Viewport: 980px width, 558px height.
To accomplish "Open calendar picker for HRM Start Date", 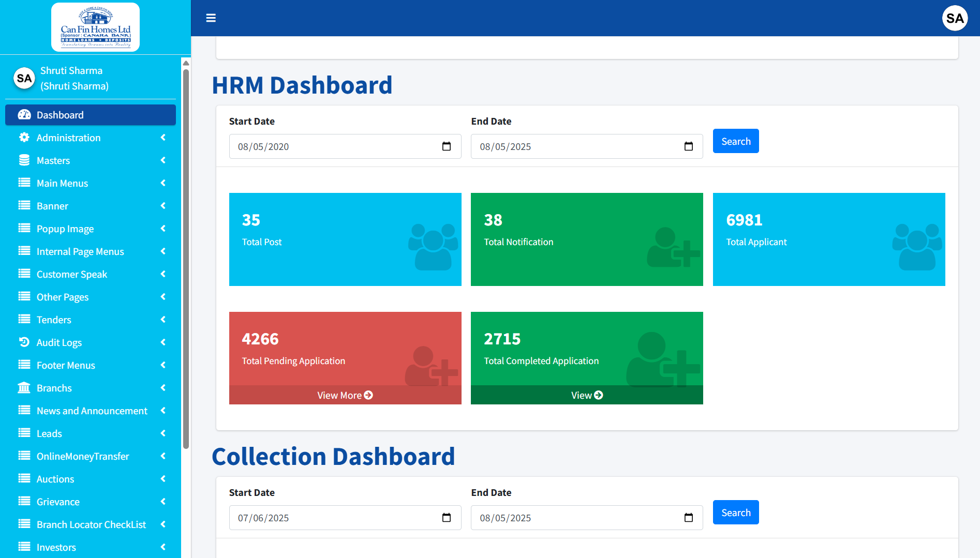I will (x=447, y=146).
